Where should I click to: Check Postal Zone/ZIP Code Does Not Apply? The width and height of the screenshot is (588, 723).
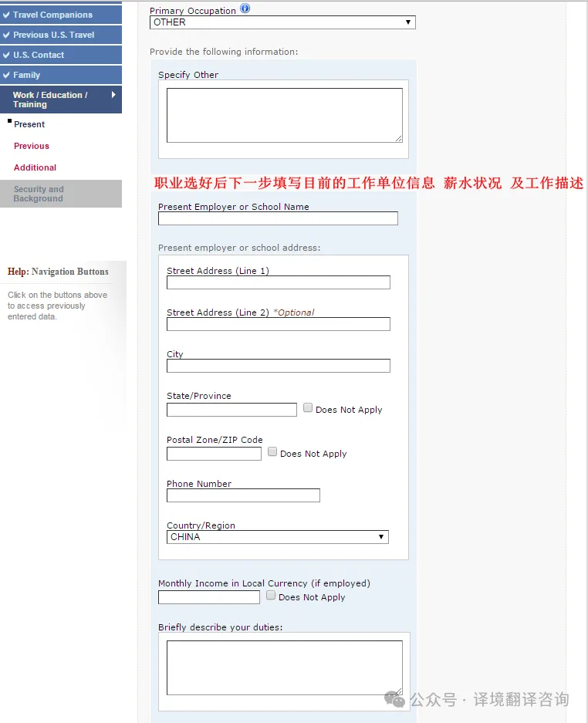pyautogui.click(x=272, y=451)
